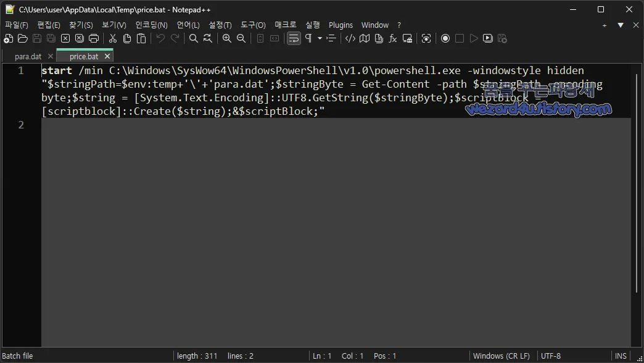Open the ? help menu
Viewport: 644px width, 363px height.
click(x=399, y=25)
